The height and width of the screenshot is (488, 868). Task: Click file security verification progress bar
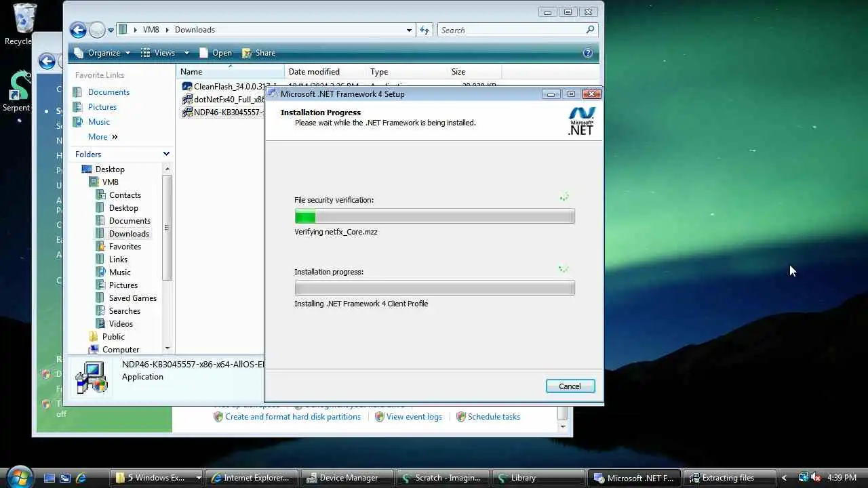(435, 217)
